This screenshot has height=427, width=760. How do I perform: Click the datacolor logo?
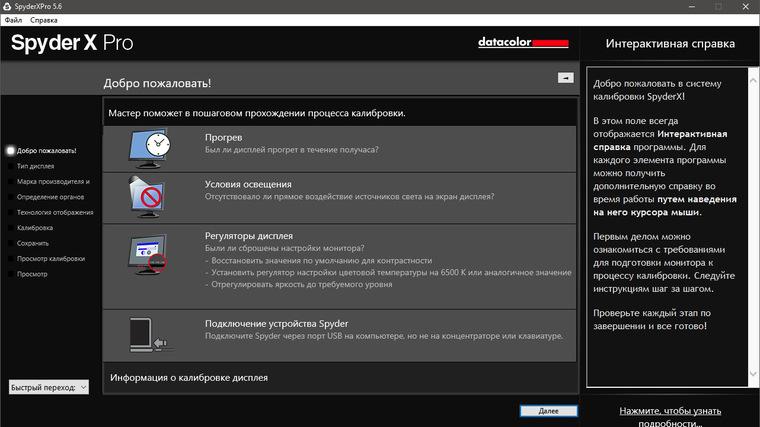(523, 43)
